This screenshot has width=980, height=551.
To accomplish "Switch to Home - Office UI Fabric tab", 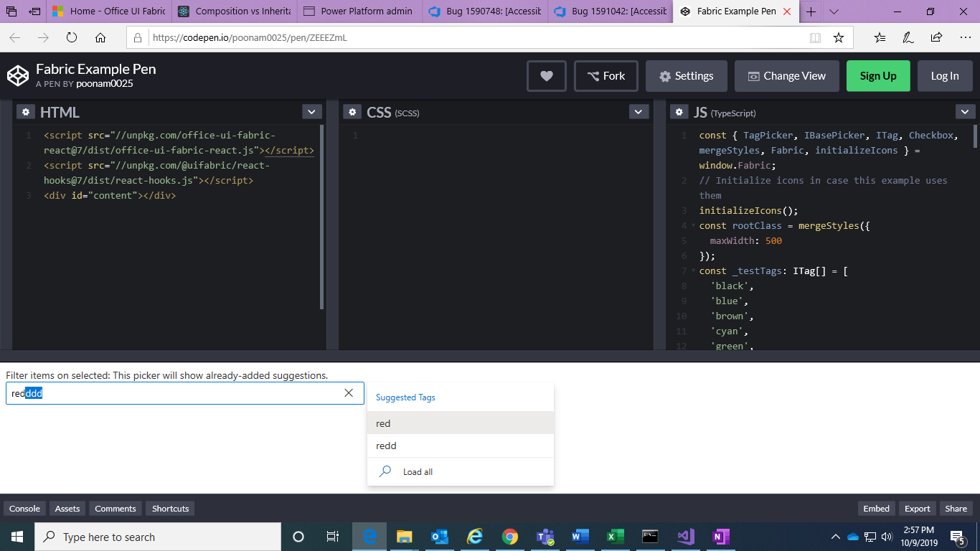I will coord(108,11).
